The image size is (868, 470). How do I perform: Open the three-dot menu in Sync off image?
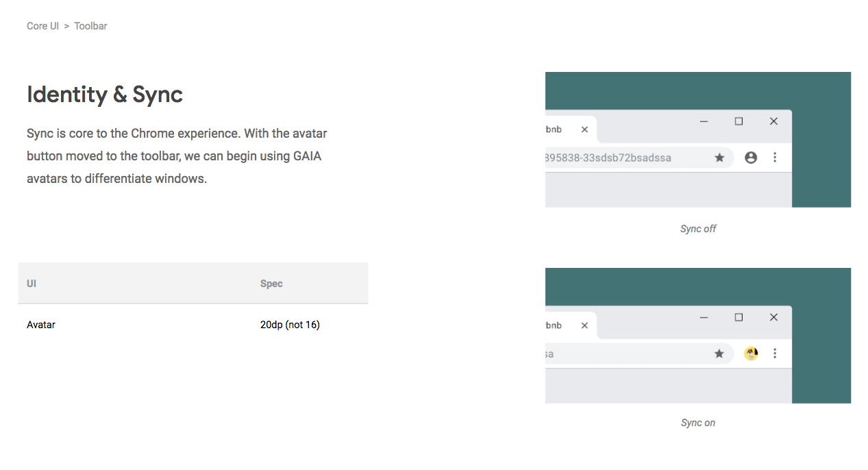click(775, 158)
